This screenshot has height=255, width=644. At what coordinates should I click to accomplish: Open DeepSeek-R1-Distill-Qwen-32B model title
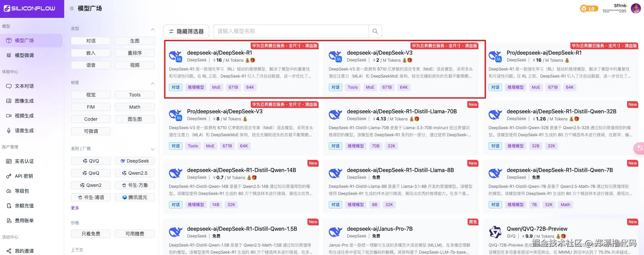pos(562,112)
